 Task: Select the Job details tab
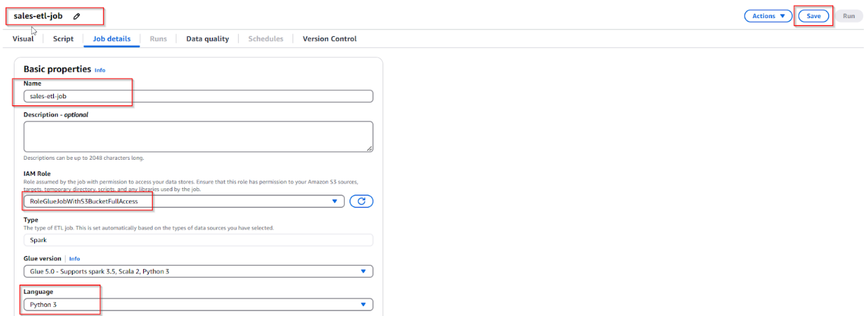click(112, 39)
